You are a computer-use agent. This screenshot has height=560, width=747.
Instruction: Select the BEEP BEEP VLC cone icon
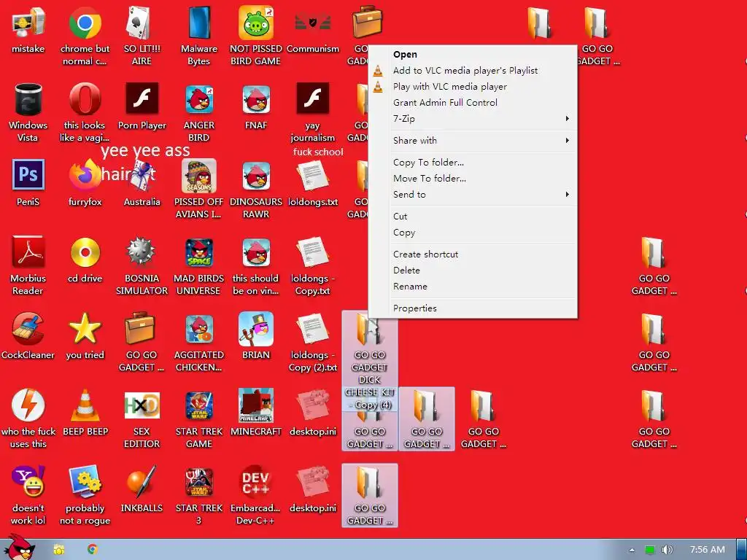click(85, 413)
